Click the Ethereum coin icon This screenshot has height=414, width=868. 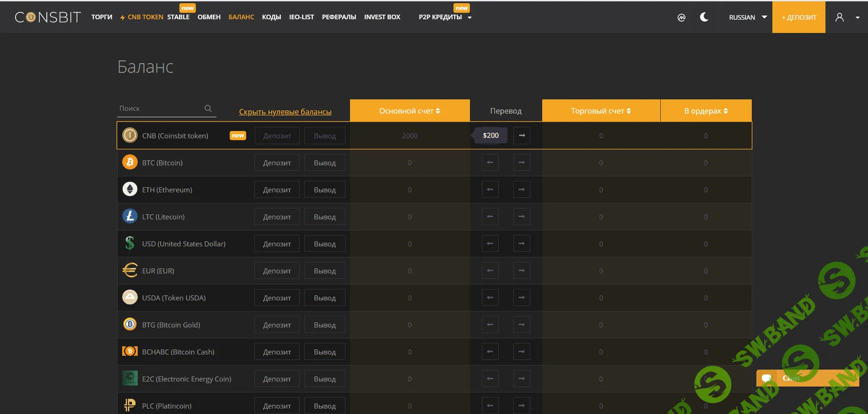pyautogui.click(x=130, y=189)
